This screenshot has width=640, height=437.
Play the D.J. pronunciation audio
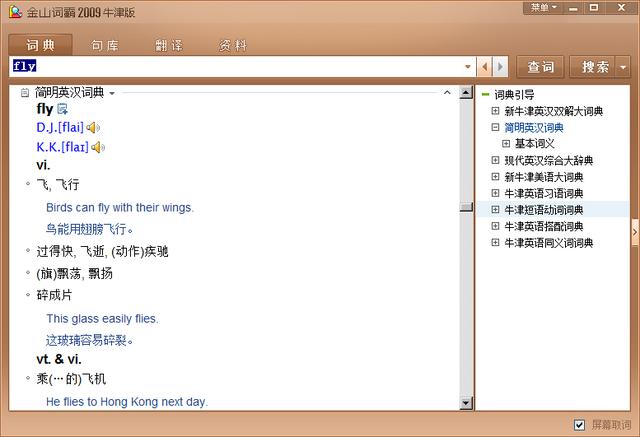pyautogui.click(x=93, y=128)
